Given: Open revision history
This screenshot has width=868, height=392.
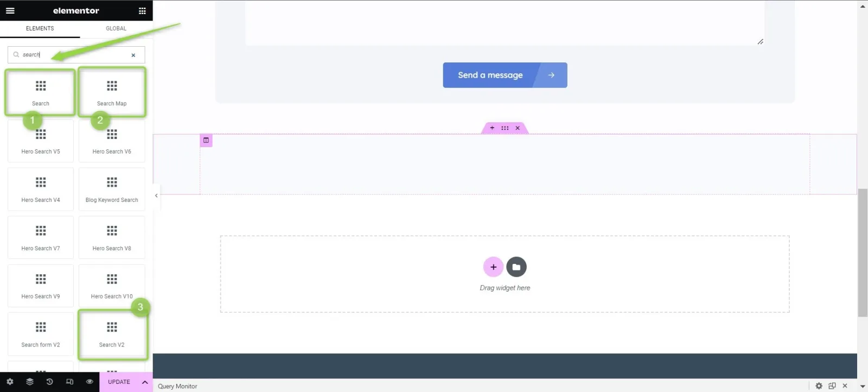Looking at the screenshot, I should coord(49,382).
